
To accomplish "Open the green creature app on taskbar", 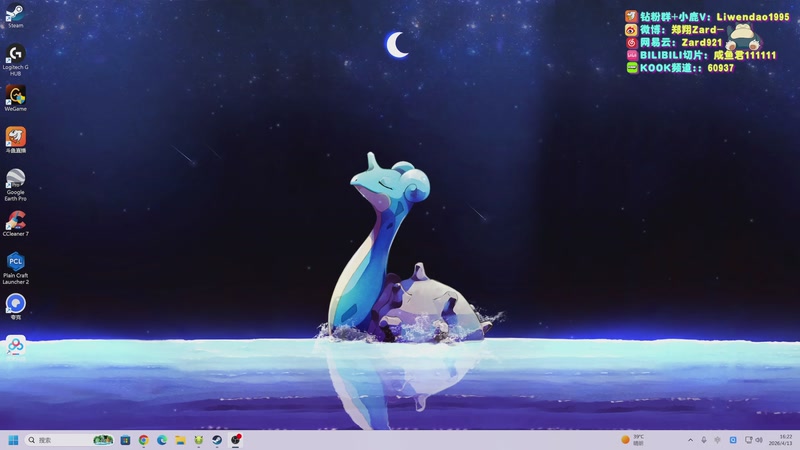I will click(x=198, y=440).
